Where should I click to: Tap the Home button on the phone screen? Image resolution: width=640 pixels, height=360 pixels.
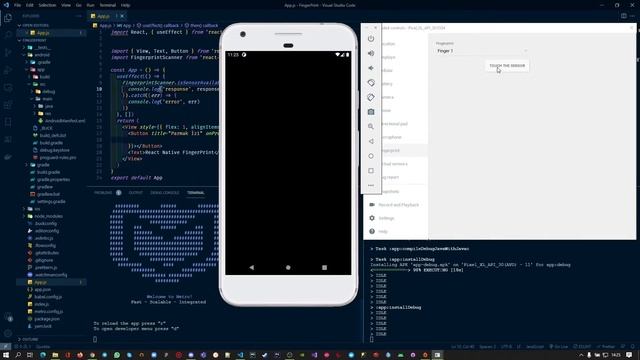tap(288, 267)
